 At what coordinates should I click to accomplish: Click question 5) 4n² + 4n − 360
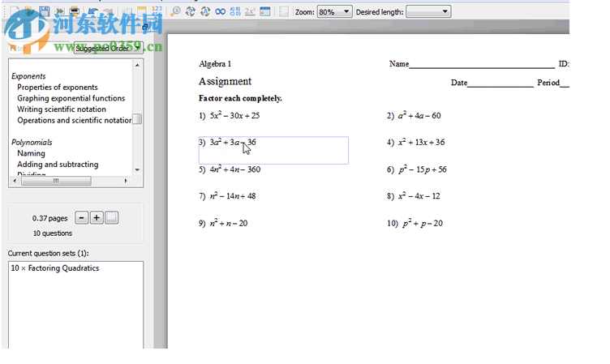pyautogui.click(x=230, y=169)
